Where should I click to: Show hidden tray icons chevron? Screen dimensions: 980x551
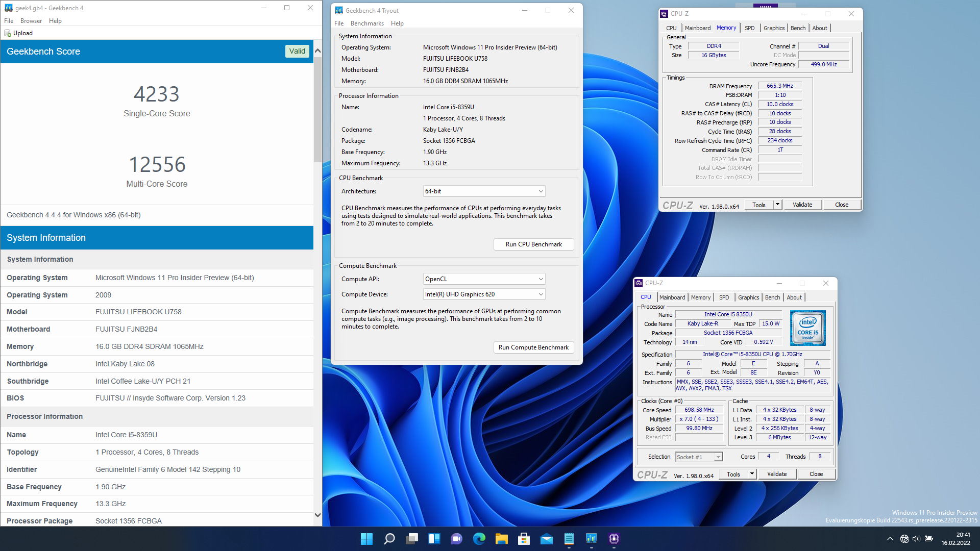(890, 539)
